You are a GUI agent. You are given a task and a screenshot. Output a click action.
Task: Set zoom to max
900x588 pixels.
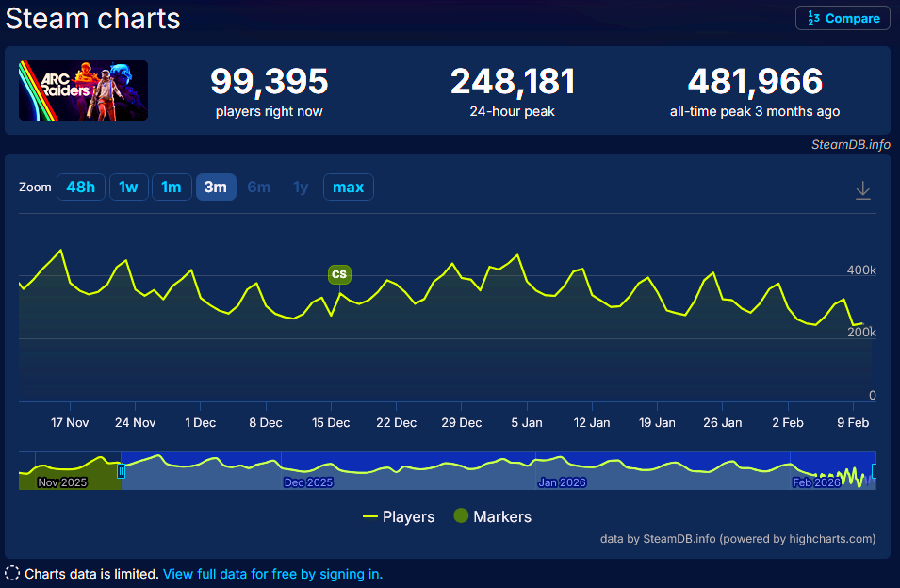coord(349,187)
